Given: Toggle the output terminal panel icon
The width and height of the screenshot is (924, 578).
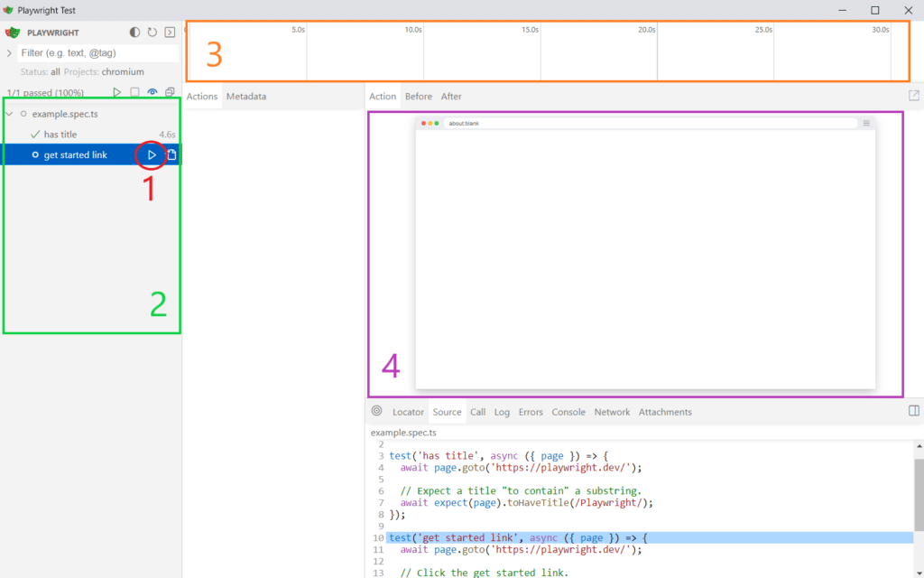Looking at the screenshot, I should coord(170,33).
